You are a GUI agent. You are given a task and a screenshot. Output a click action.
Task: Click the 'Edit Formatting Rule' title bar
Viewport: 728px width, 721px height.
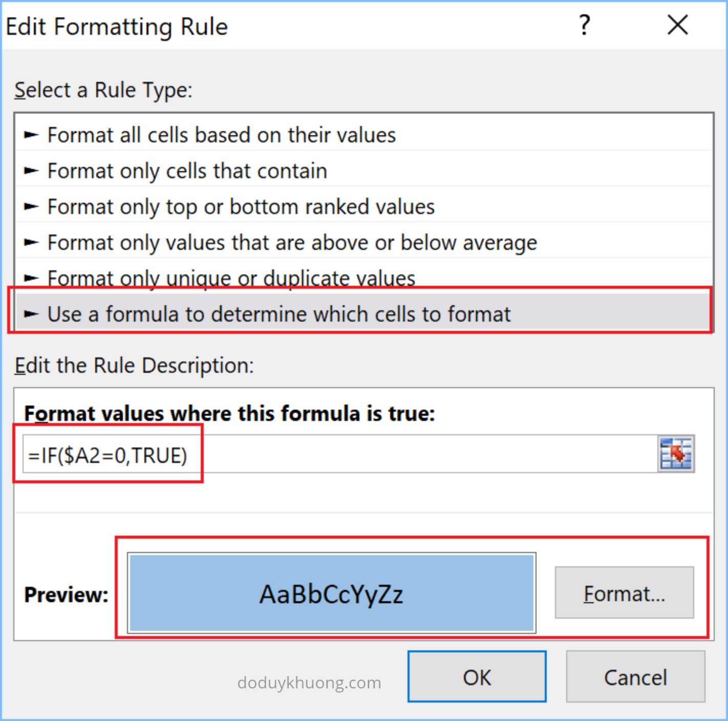(x=117, y=27)
